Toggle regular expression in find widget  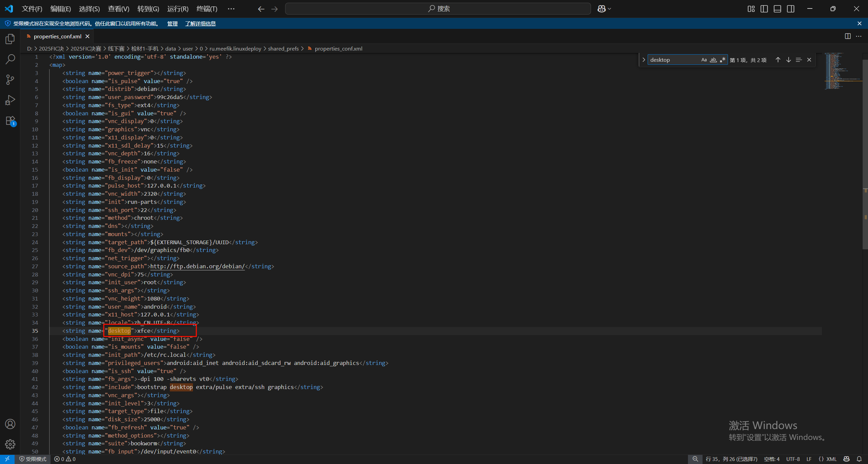tap(723, 60)
